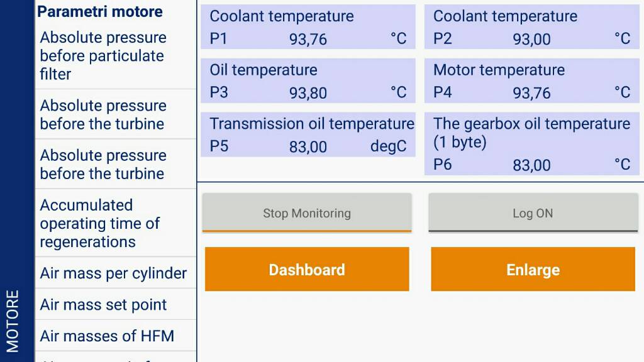Stop Monitoring button toggle

(x=307, y=213)
